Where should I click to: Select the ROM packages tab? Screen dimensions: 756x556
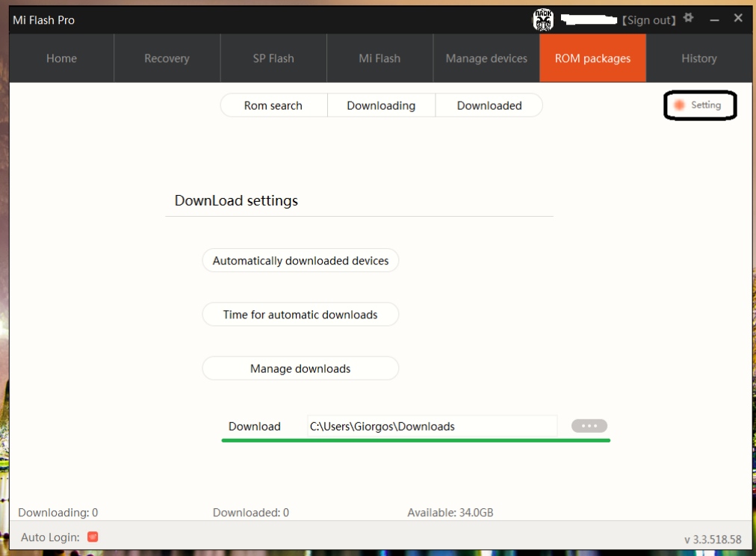point(592,58)
